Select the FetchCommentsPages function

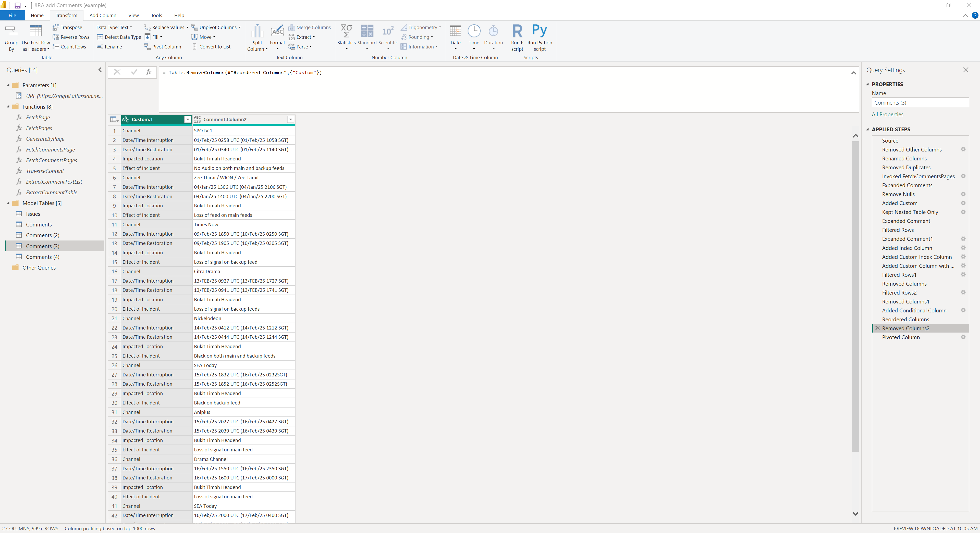point(51,160)
